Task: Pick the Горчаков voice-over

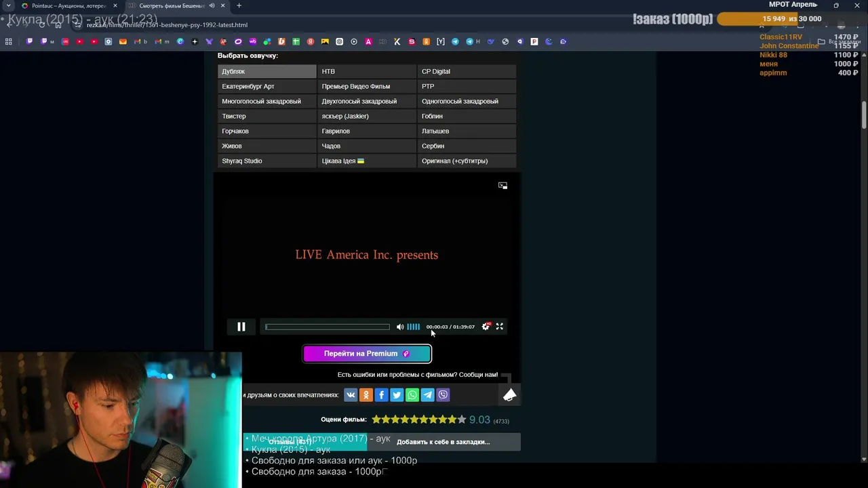Action: point(267,131)
